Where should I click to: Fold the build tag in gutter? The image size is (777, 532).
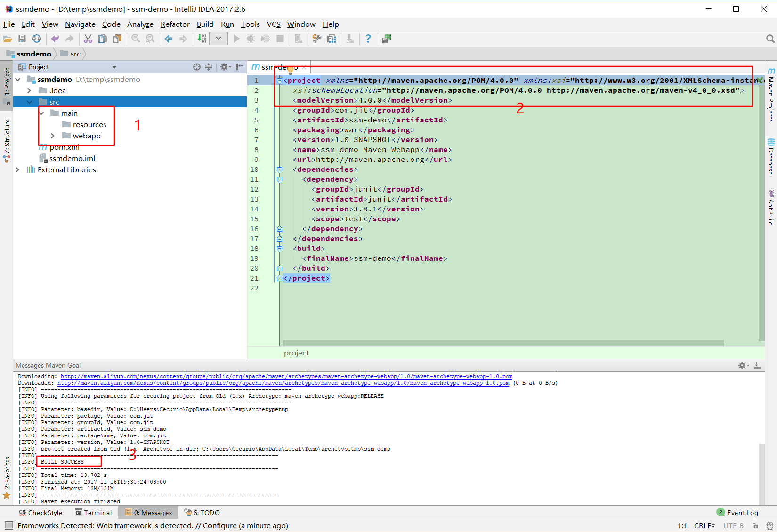pos(279,249)
